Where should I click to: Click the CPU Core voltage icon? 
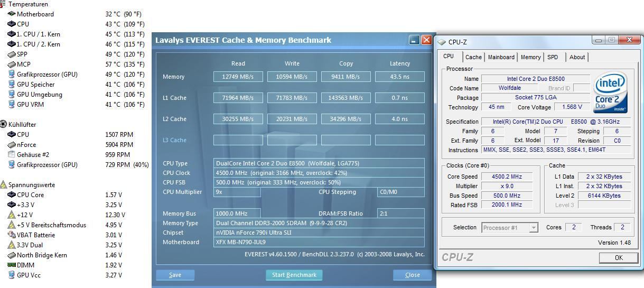point(12,194)
